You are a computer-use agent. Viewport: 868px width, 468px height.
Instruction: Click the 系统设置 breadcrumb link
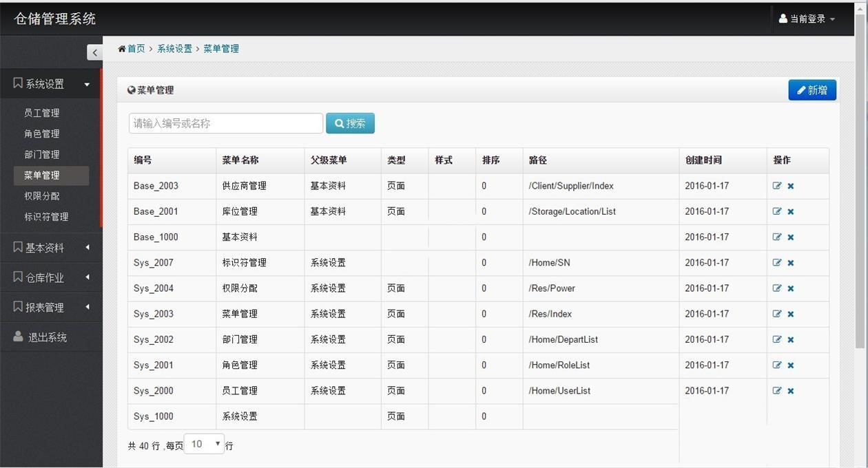pyautogui.click(x=175, y=49)
